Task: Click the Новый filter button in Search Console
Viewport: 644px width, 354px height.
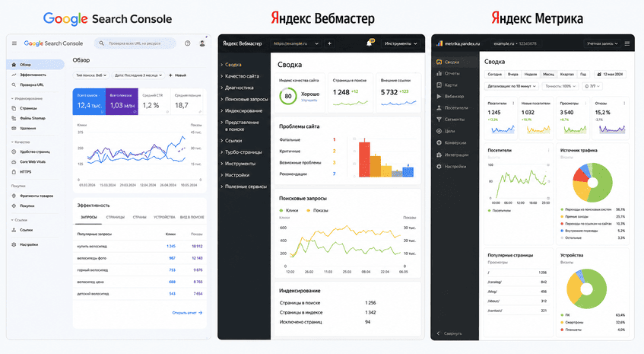Action: (x=177, y=75)
